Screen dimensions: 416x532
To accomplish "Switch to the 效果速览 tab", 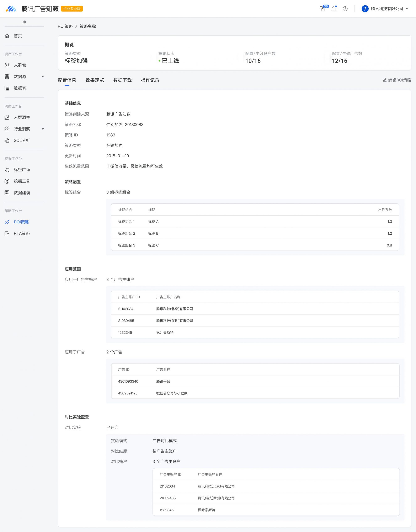I will click(x=95, y=80).
